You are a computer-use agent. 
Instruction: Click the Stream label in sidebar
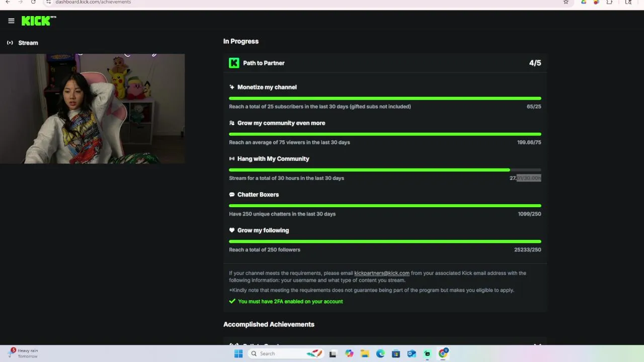[x=28, y=43]
